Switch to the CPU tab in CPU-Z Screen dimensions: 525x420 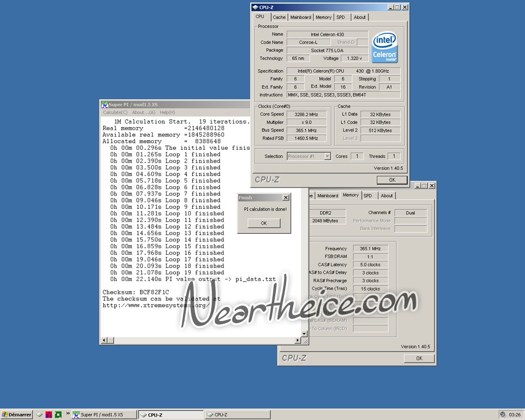point(260,16)
